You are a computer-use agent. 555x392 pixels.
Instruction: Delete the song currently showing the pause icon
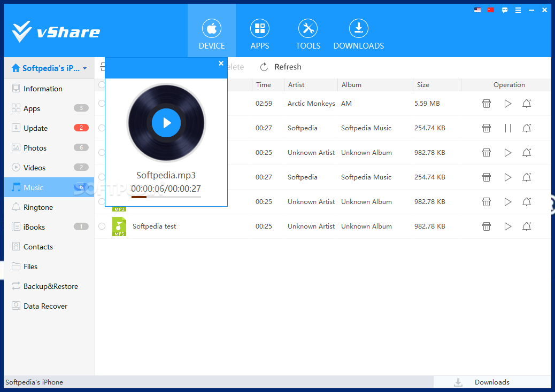pos(487,128)
